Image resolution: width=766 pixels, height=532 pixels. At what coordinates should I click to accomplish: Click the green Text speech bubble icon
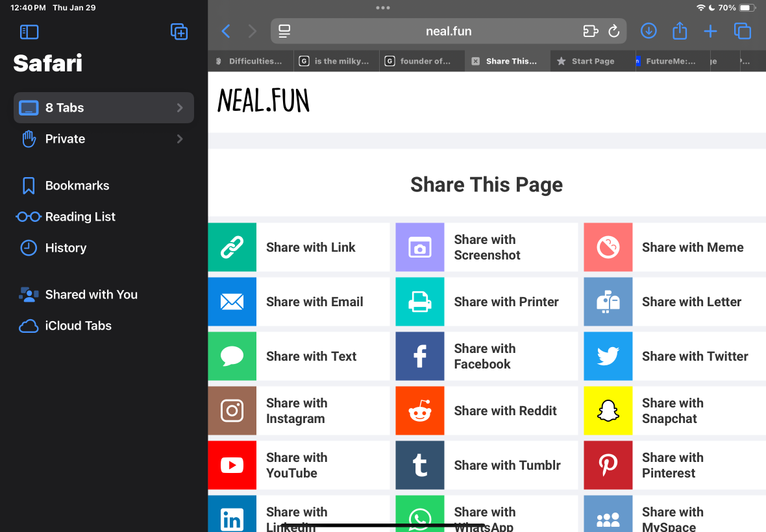232,356
